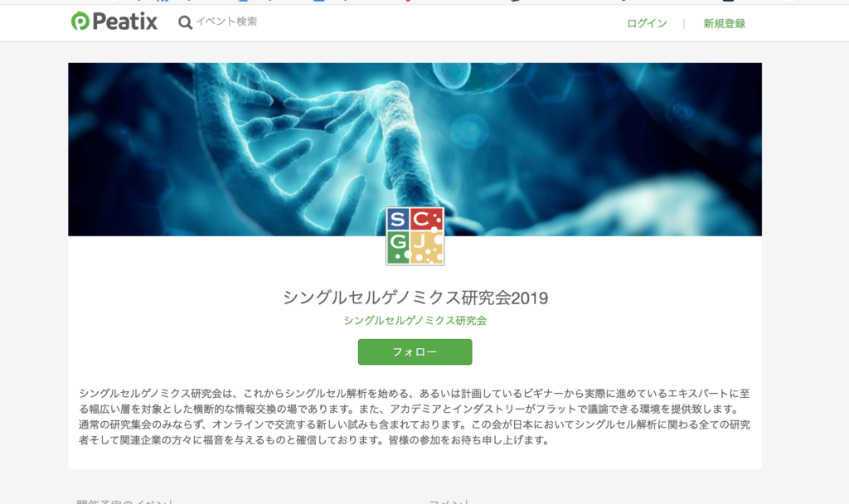Click the description's opening sentence
Screen dimensions: 849x504
coord(415,401)
